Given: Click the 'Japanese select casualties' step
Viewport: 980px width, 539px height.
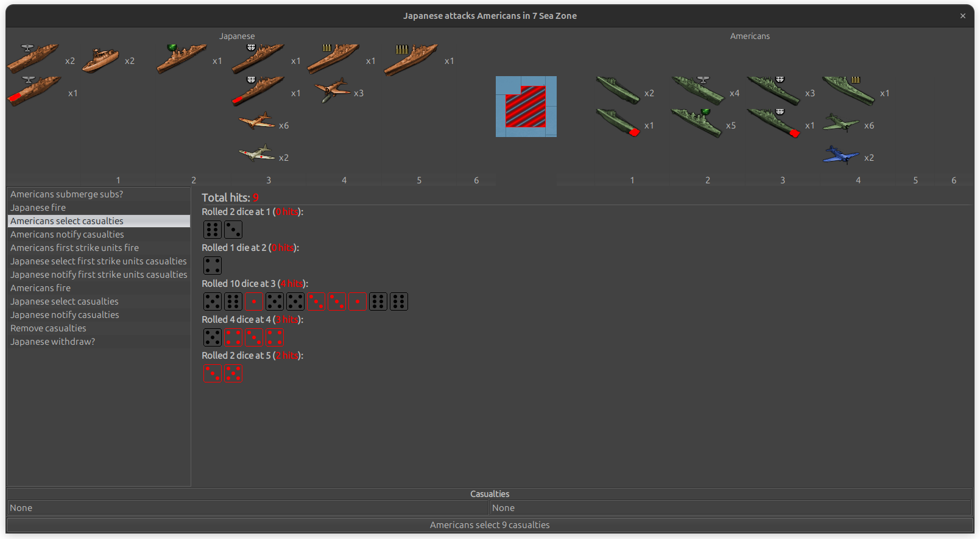Looking at the screenshot, I should 99,301.
